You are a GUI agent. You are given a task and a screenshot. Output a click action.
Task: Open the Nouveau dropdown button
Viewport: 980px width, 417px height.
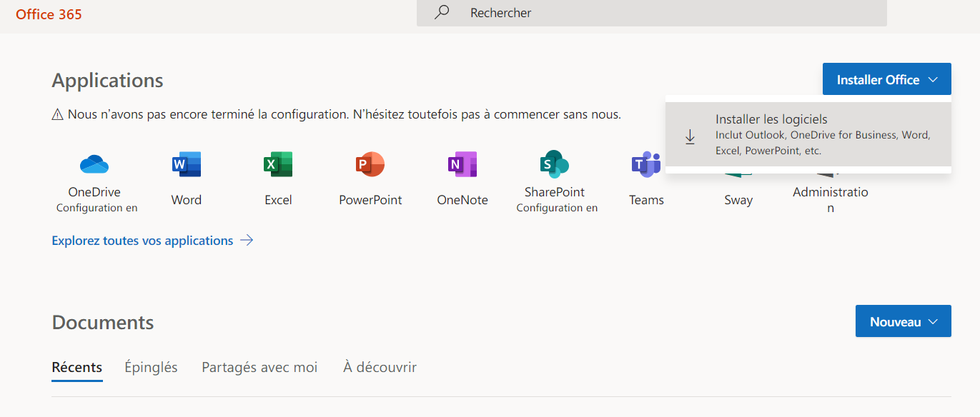click(903, 321)
